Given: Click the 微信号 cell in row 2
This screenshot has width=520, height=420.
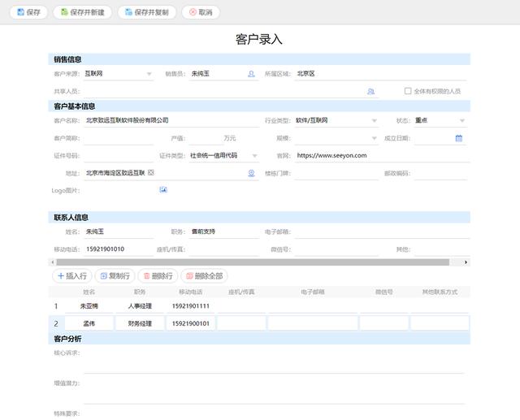Looking at the screenshot, I should pos(384,323).
